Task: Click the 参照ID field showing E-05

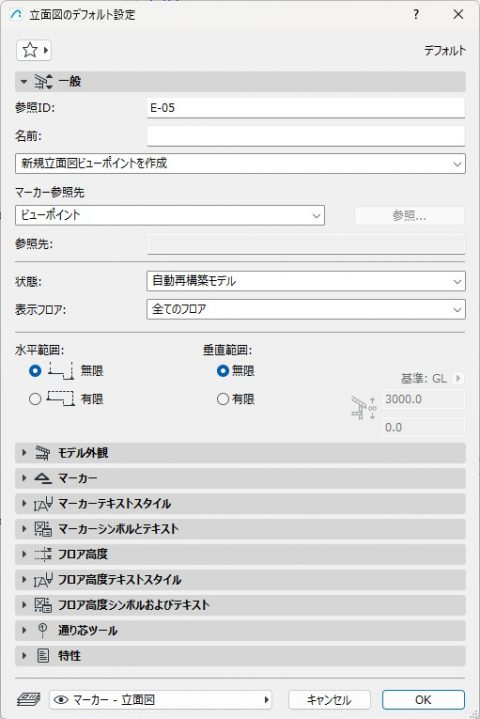Action: click(x=306, y=108)
